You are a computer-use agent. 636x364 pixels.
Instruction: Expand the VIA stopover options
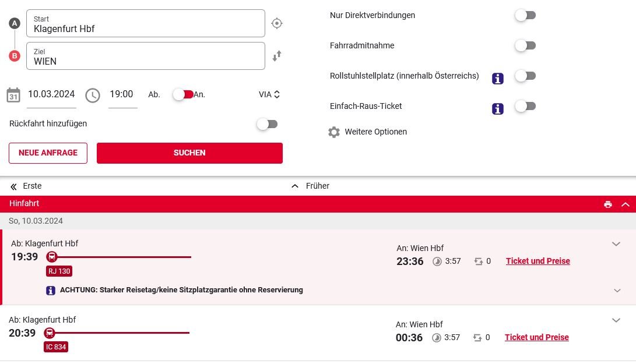tap(269, 94)
